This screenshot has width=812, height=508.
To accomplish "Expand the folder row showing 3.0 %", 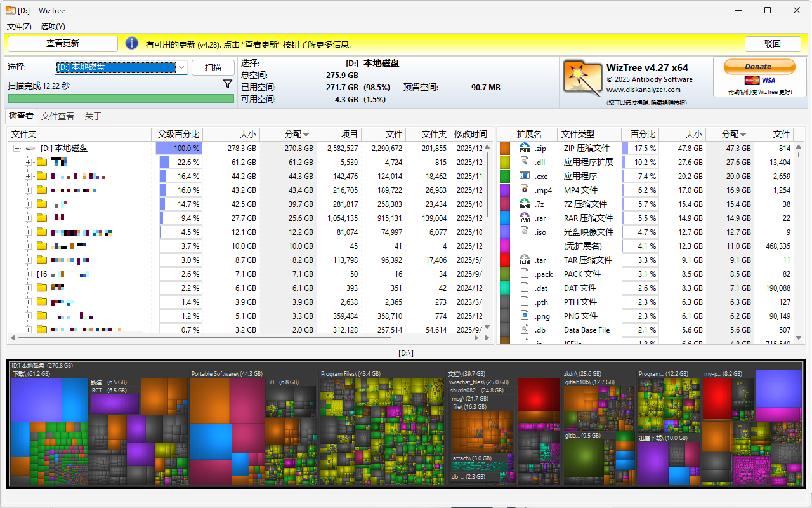I will coord(28,260).
